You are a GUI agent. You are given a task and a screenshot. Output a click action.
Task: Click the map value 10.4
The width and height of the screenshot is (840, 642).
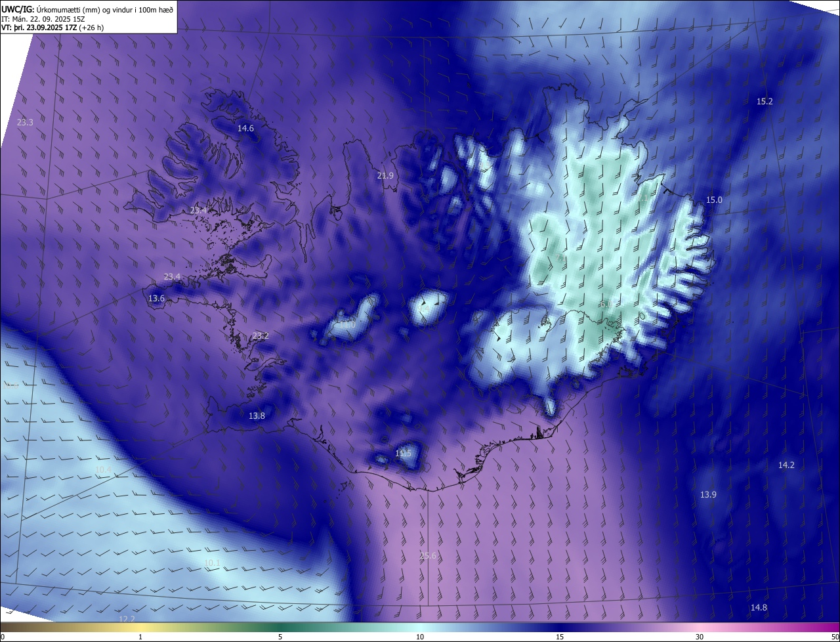[x=103, y=469]
